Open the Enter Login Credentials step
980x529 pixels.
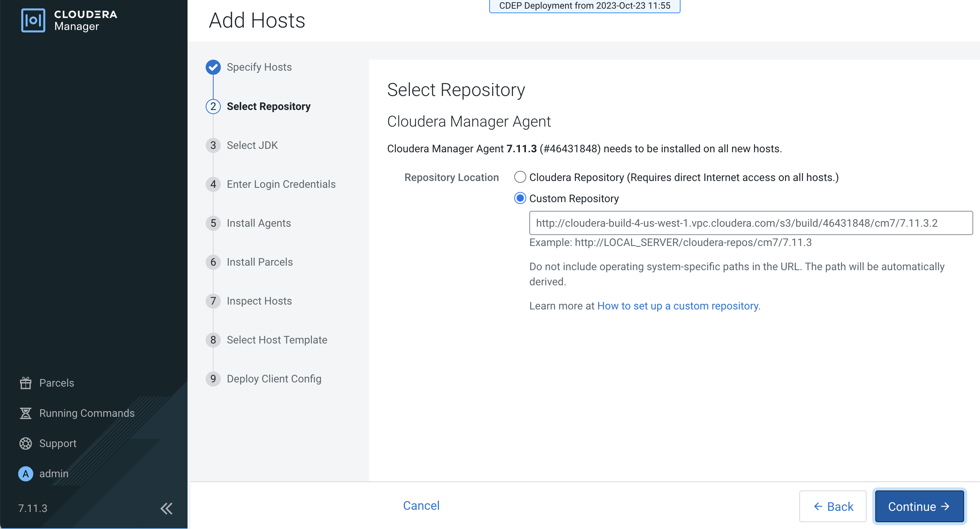tap(281, 184)
